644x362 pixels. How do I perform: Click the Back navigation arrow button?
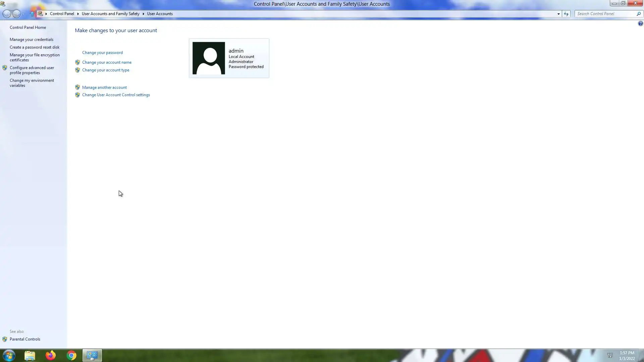coord(7,14)
